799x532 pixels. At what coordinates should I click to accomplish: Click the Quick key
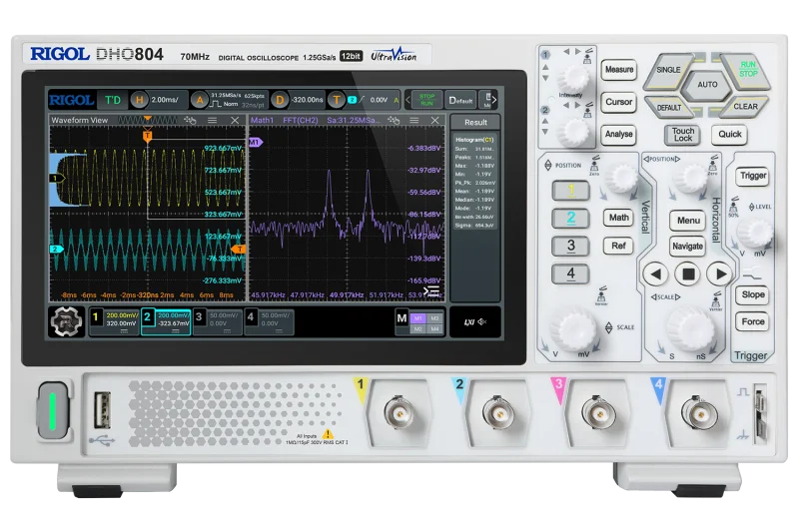[730, 134]
